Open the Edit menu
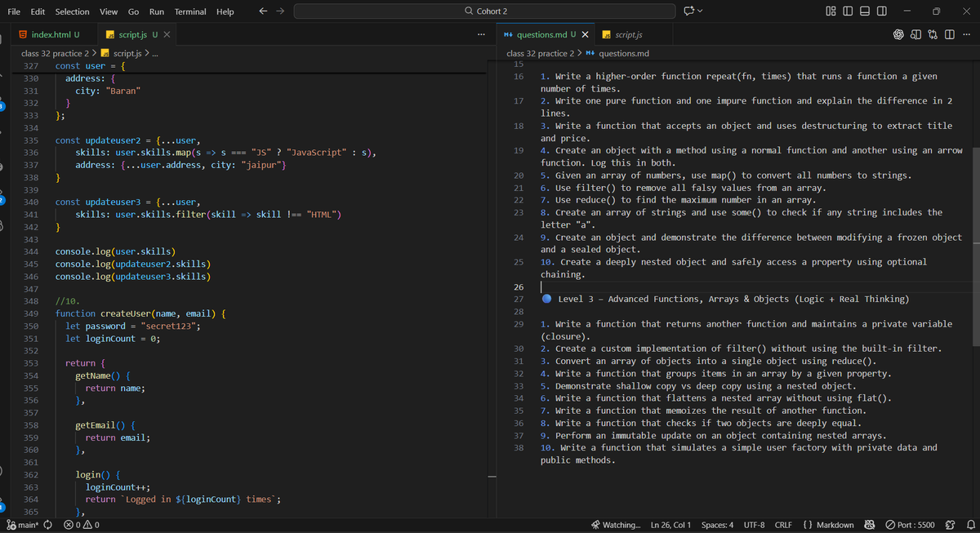 [38, 11]
